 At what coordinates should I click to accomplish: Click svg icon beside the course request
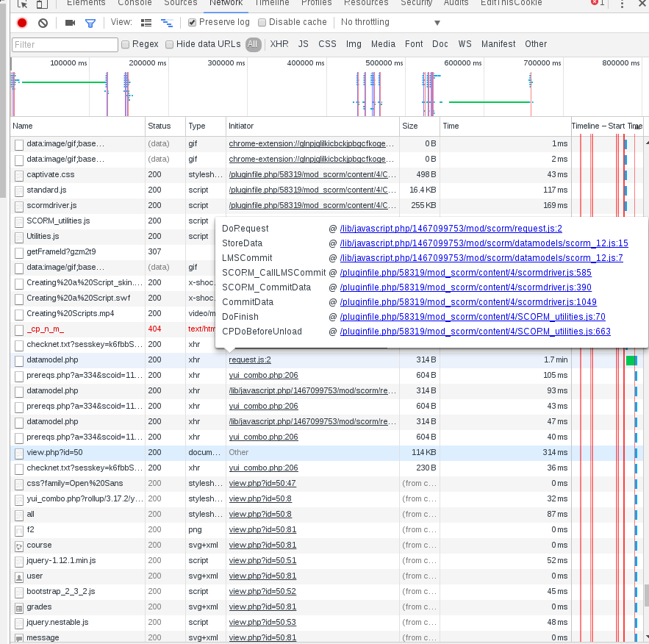click(18, 546)
